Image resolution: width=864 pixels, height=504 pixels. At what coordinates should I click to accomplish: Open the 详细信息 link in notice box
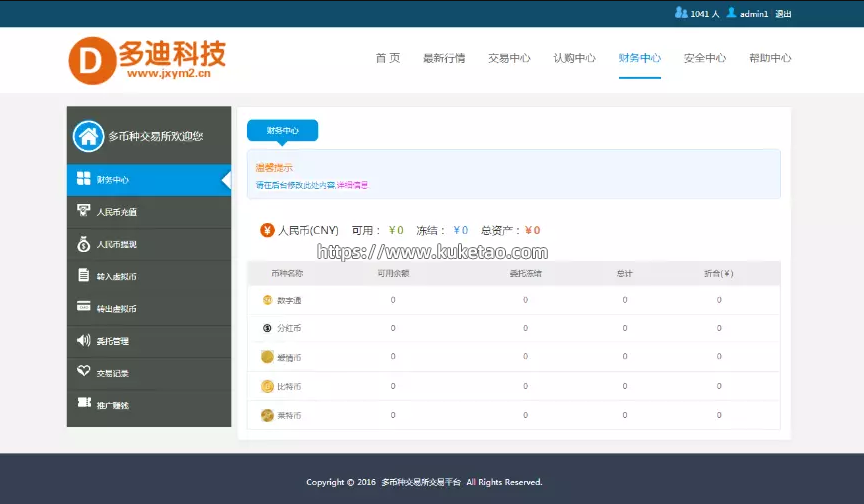[352, 185]
